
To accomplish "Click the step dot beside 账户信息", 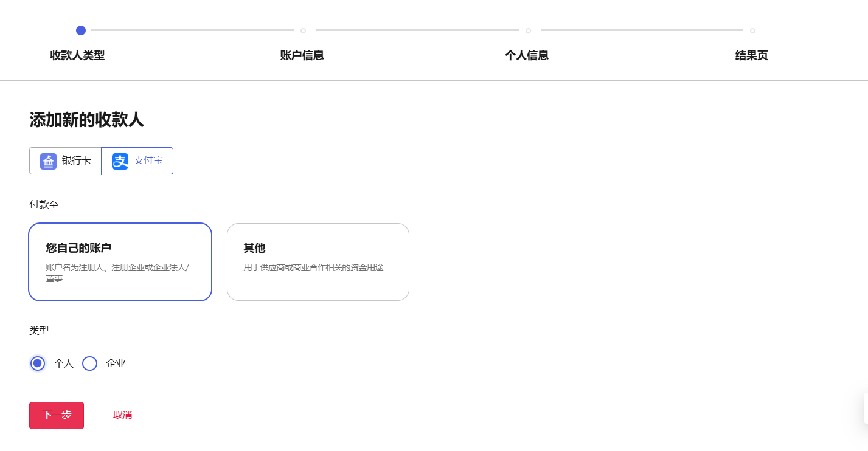I will (x=304, y=30).
